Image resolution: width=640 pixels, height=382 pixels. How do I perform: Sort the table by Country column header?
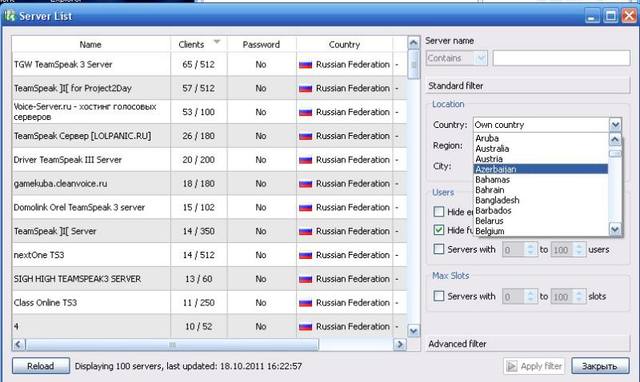tap(344, 44)
